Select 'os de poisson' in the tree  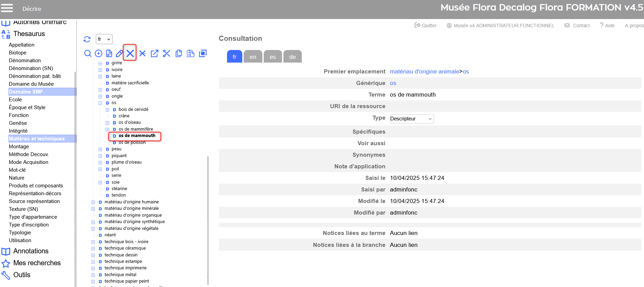(132, 142)
